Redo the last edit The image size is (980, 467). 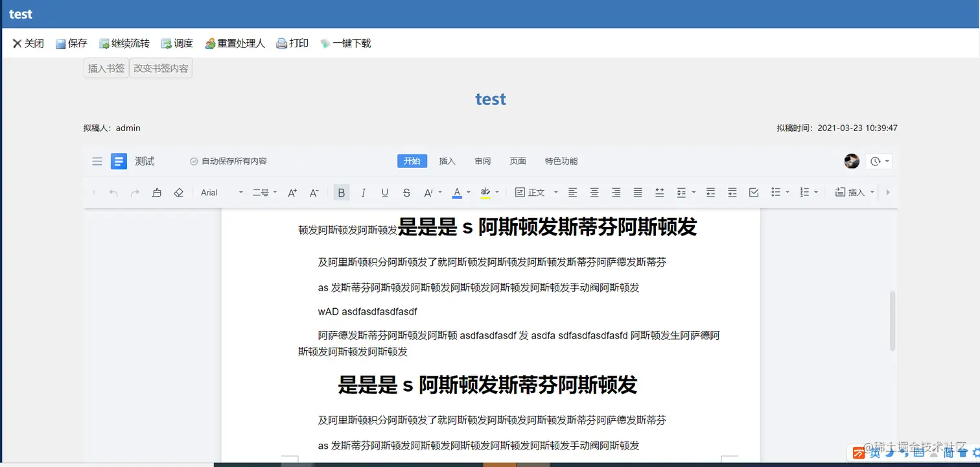click(135, 193)
